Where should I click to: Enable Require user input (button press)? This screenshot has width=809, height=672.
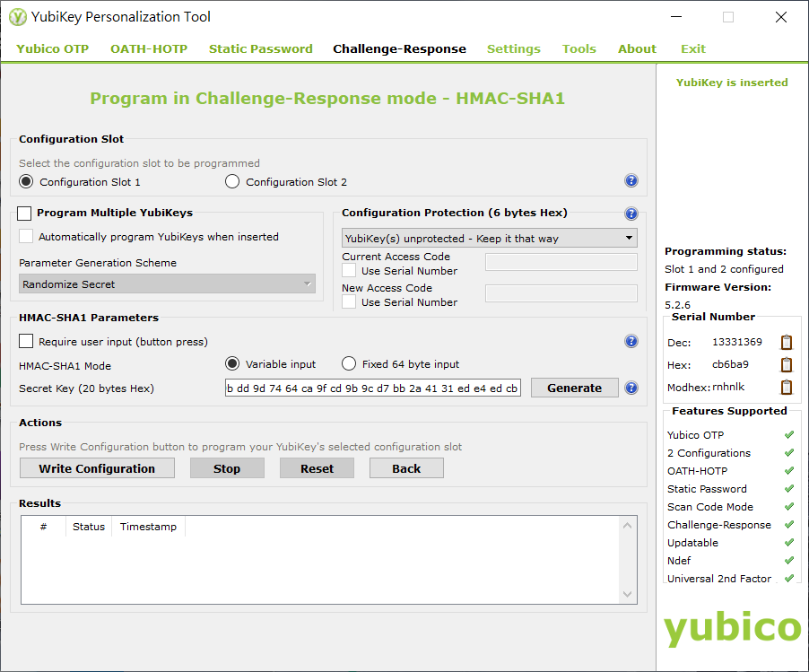(26, 341)
